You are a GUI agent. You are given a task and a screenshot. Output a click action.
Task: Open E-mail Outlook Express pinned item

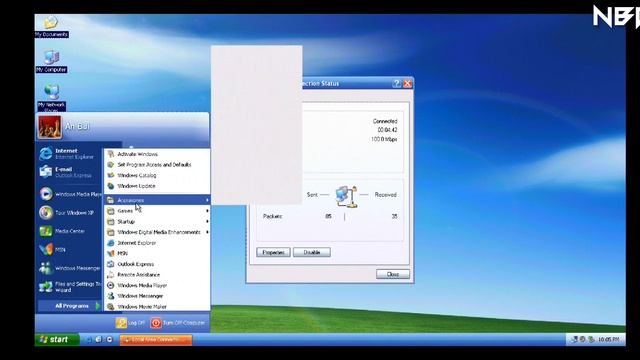[66, 172]
